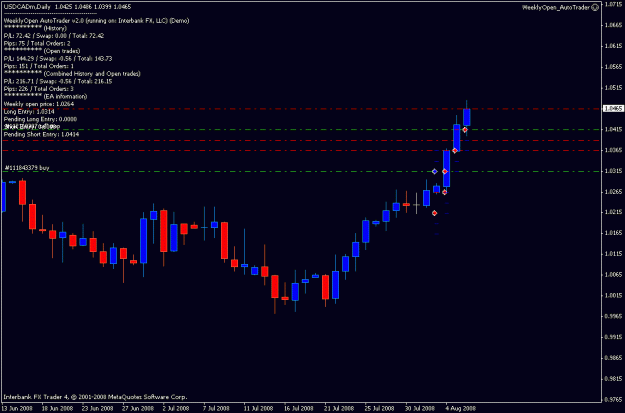The image size is (625, 413).
Task: Click the 30 Jul 2008 date label
Action: (x=420, y=409)
